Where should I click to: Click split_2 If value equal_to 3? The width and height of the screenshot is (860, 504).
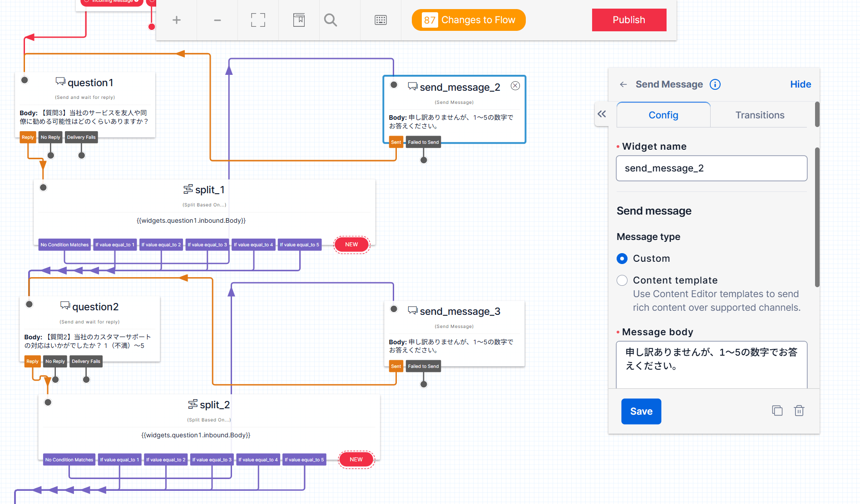pos(212,460)
